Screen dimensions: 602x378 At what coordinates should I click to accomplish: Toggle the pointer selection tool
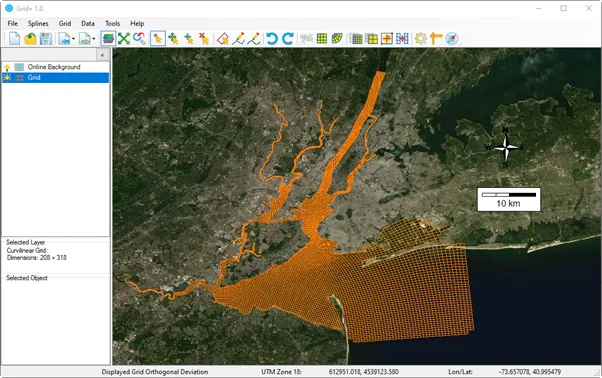click(x=158, y=38)
